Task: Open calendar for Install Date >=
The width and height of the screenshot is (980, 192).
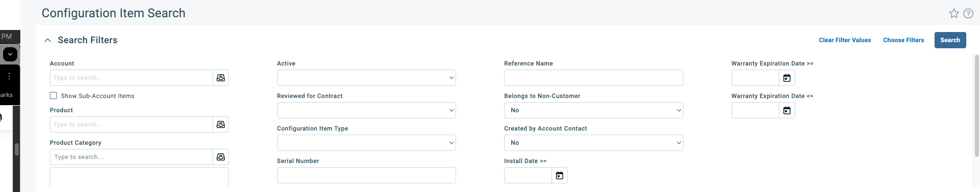Action: coord(559,175)
